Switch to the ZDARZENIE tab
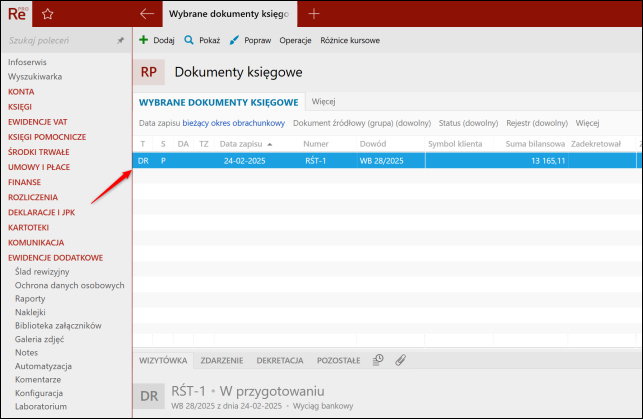643x419 pixels. tap(222, 360)
